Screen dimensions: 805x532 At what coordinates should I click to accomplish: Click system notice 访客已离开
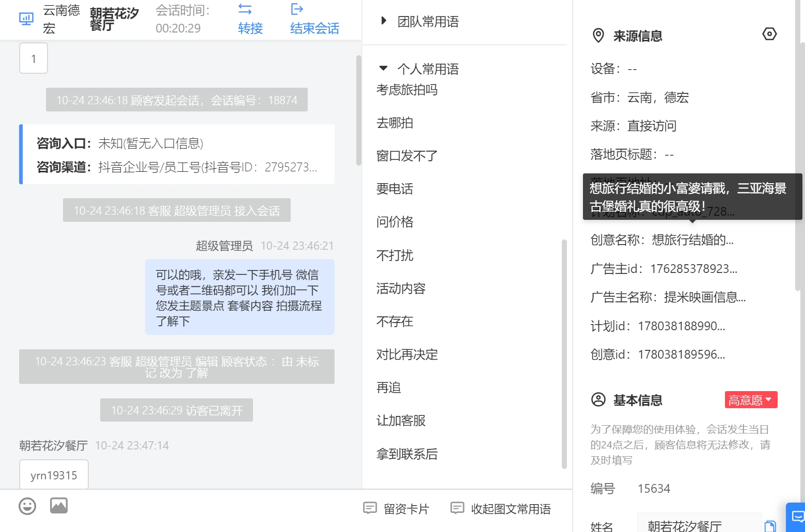point(177,410)
